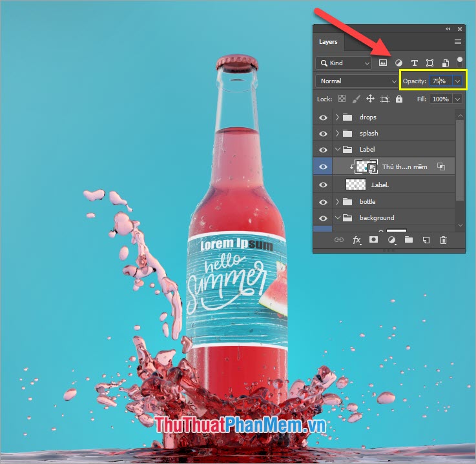Open the Fill slider dropdown arrow
Image resolution: width=476 pixels, height=464 pixels.
(x=457, y=99)
